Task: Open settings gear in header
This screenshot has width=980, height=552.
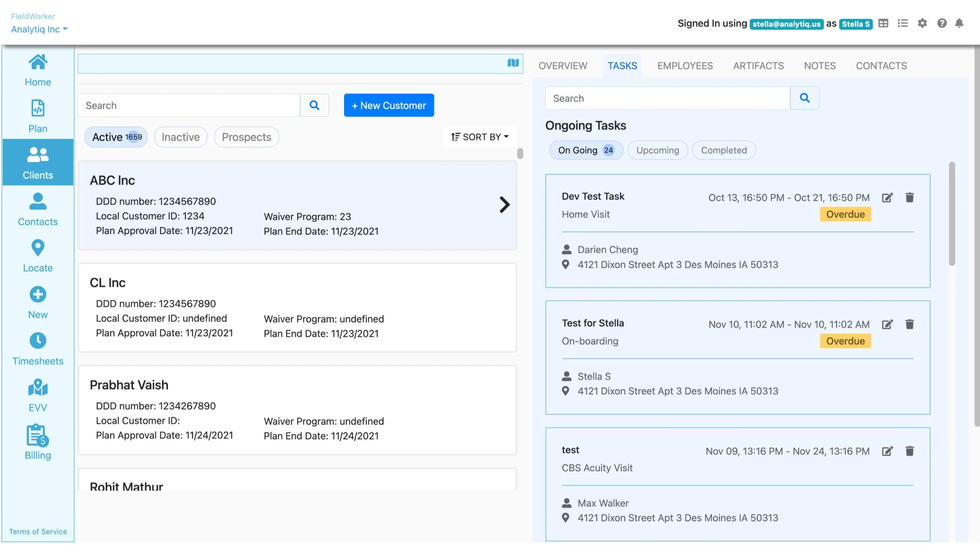Action: click(922, 23)
